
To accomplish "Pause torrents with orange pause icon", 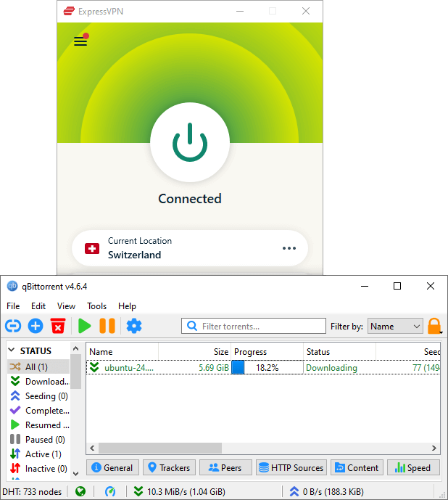I will (x=107, y=326).
